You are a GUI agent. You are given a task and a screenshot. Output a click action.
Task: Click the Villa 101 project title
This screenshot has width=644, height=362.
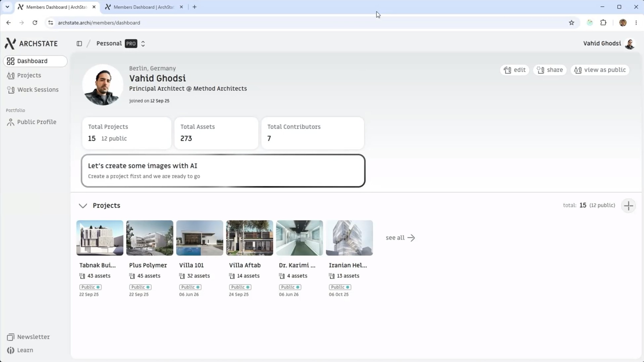click(191, 265)
